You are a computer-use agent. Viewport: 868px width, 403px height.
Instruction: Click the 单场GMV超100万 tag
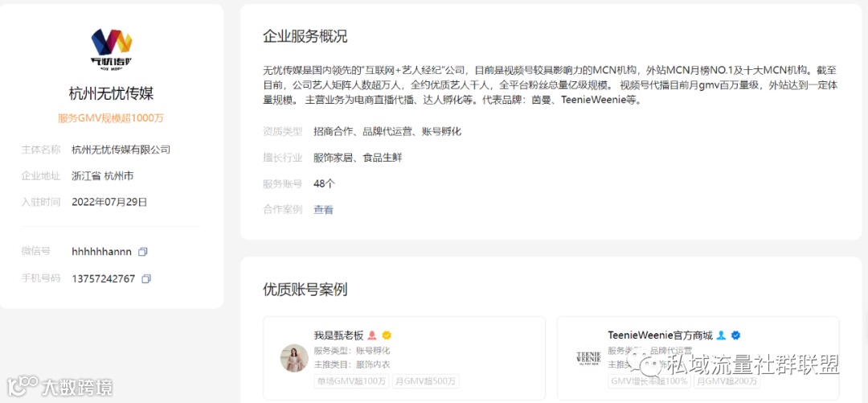[x=352, y=381]
